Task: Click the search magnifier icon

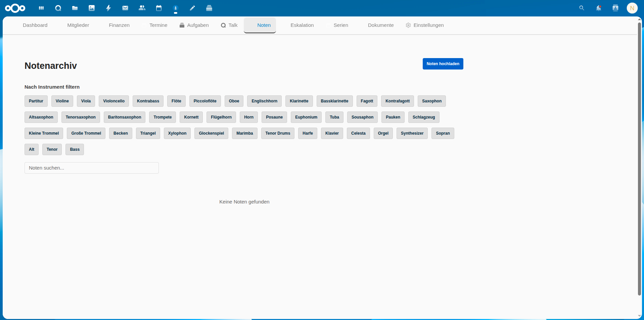Action: (582, 8)
